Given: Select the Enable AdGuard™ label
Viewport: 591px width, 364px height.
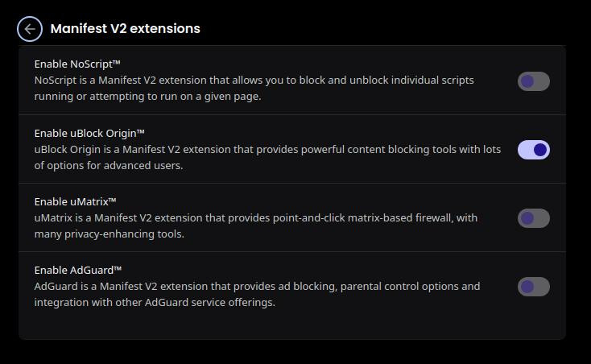Looking at the screenshot, I should point(78,270).
